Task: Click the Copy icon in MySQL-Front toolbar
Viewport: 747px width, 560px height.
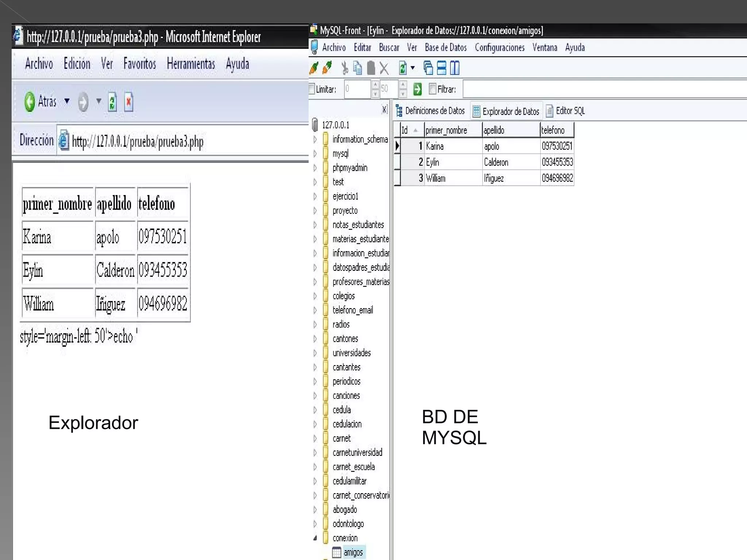Action: [357, 68]
